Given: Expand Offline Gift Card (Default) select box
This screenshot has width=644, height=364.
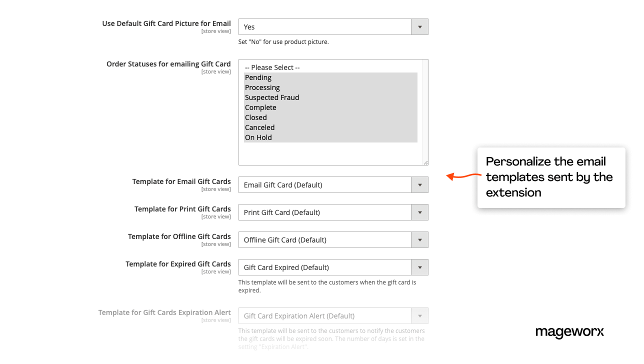Looking at the screenshot, I should (325, 240).
